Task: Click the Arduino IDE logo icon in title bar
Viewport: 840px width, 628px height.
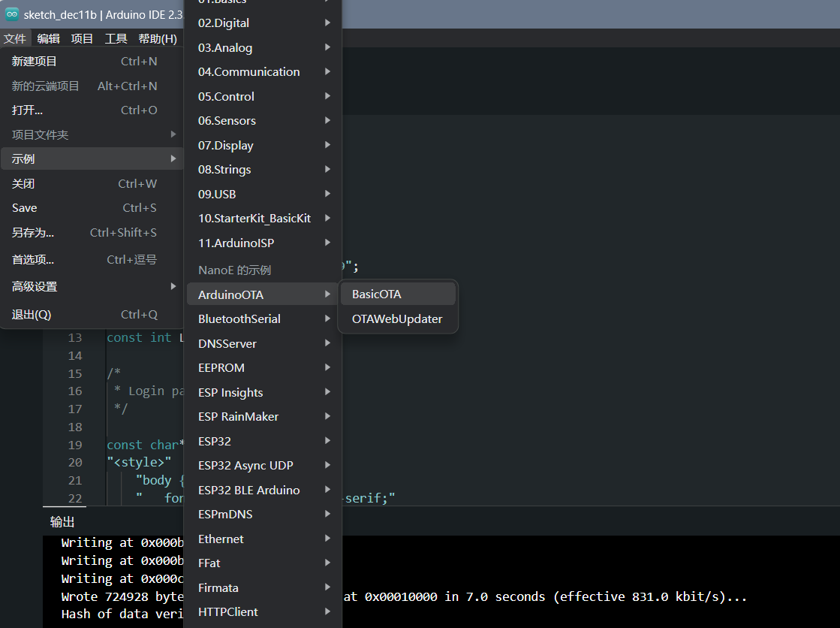Action: (12, 14)
